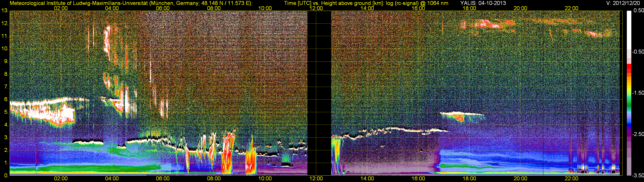Click the 0 km height axis label

(6, 176)
